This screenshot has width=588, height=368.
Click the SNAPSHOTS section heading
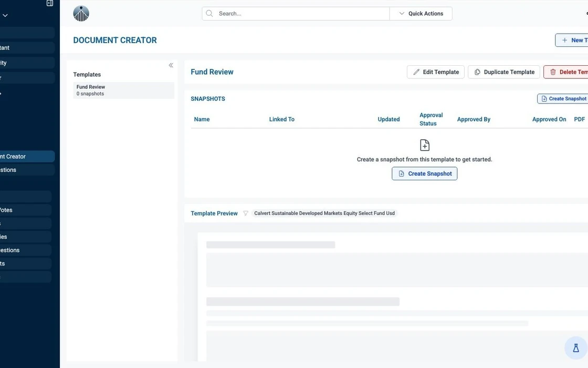[208, 99]
